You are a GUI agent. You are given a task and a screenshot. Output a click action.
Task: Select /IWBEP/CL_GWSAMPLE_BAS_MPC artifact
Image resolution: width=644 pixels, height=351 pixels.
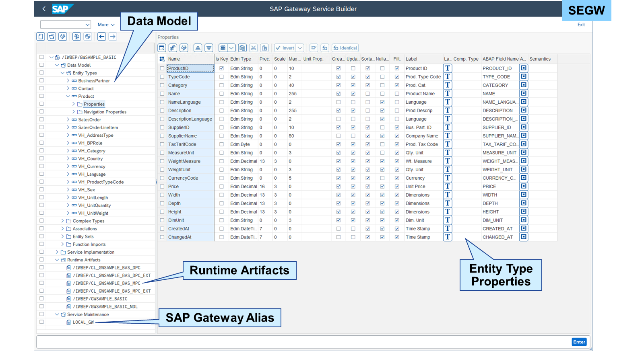point(106,283)
